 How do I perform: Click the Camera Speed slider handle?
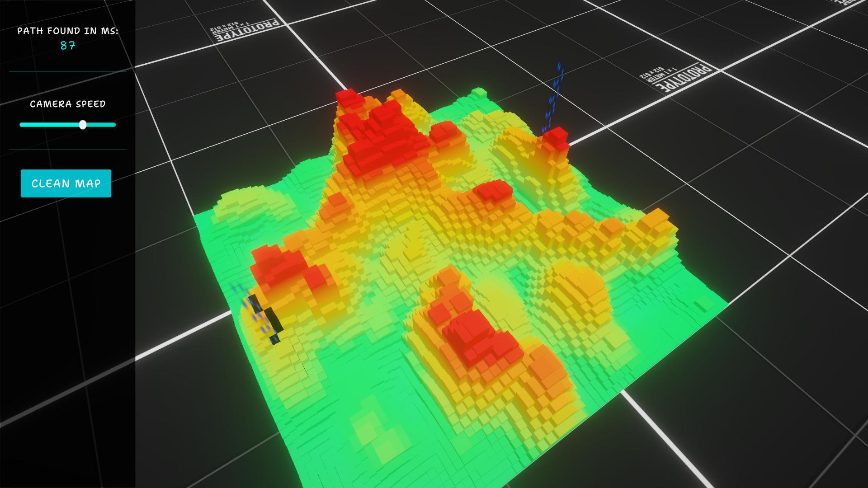[x=82, y=125]
